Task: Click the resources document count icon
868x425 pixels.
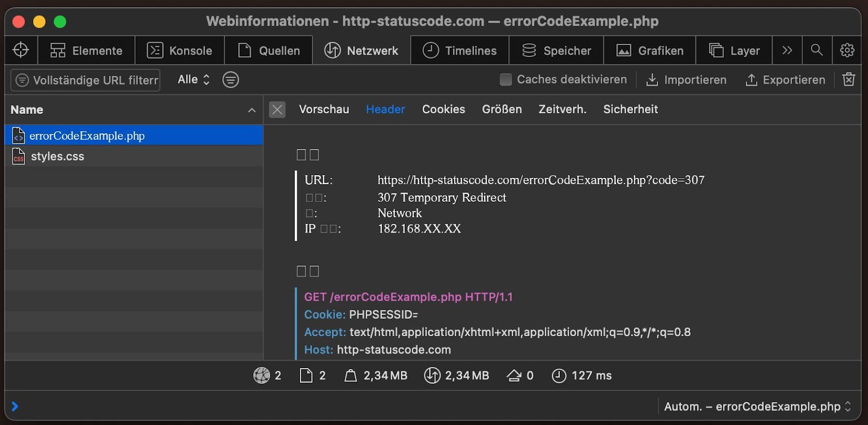Action: (x=306, y=375)
